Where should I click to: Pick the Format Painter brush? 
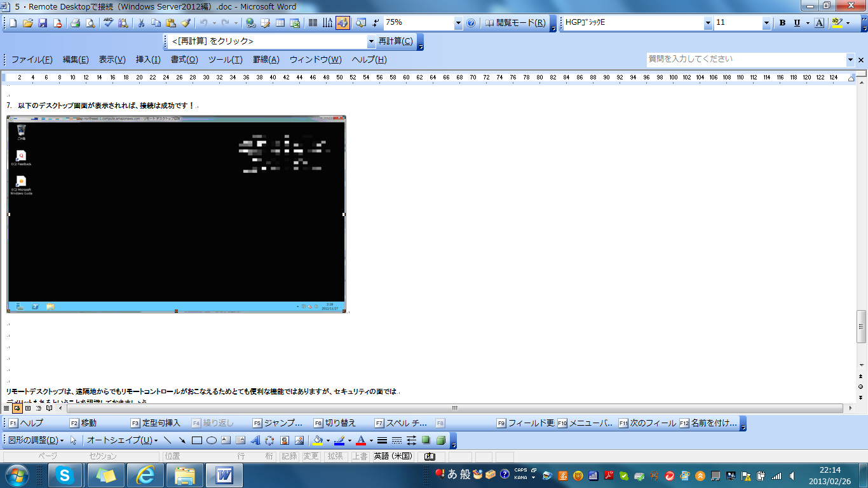tap(186, 23)
